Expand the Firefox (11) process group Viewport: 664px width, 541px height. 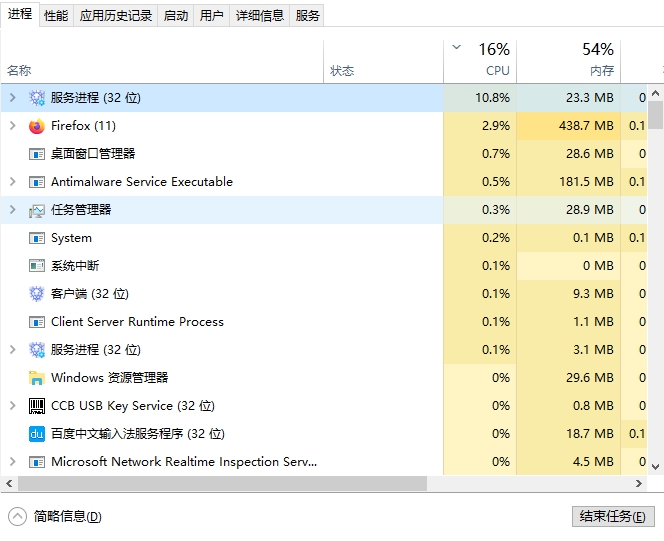coord(12,126)
